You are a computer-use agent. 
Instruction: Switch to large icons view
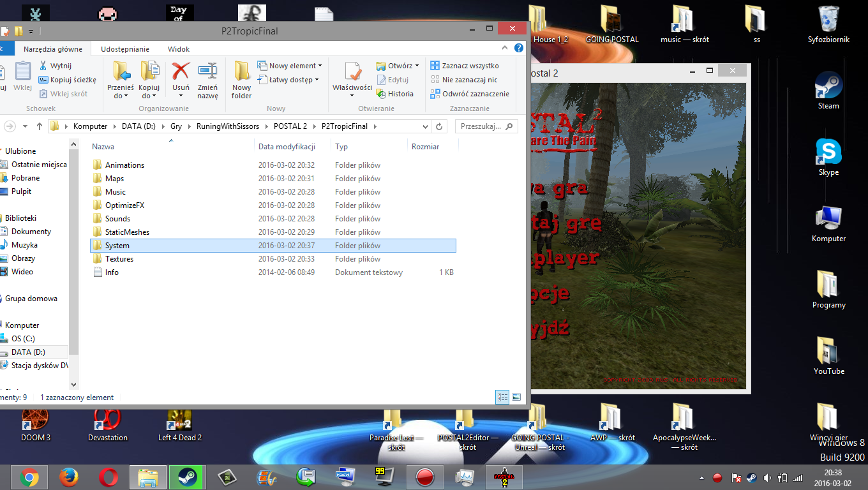[516, 397]
